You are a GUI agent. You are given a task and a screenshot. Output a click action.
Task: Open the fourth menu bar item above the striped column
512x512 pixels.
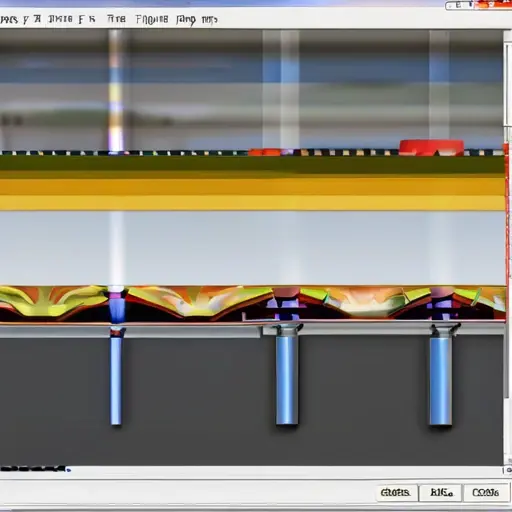coord(116,19)
